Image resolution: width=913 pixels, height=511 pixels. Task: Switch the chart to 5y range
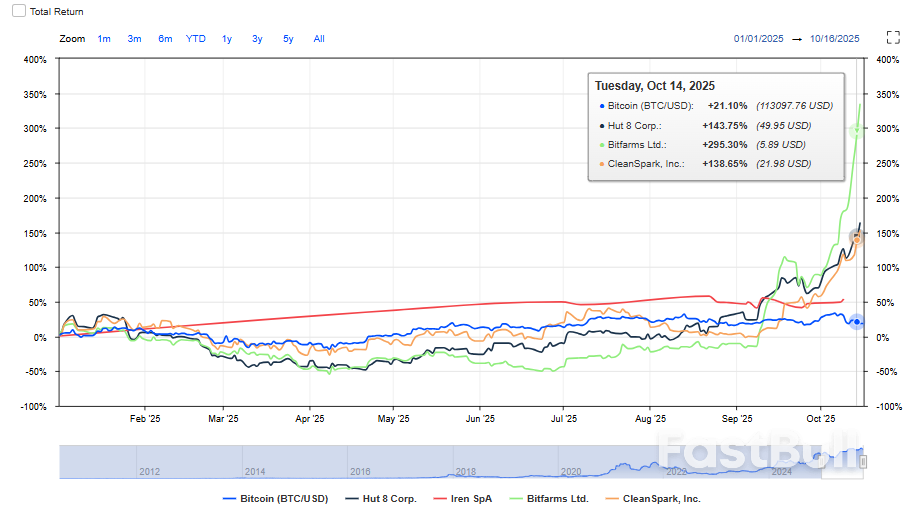coord(288,39)
